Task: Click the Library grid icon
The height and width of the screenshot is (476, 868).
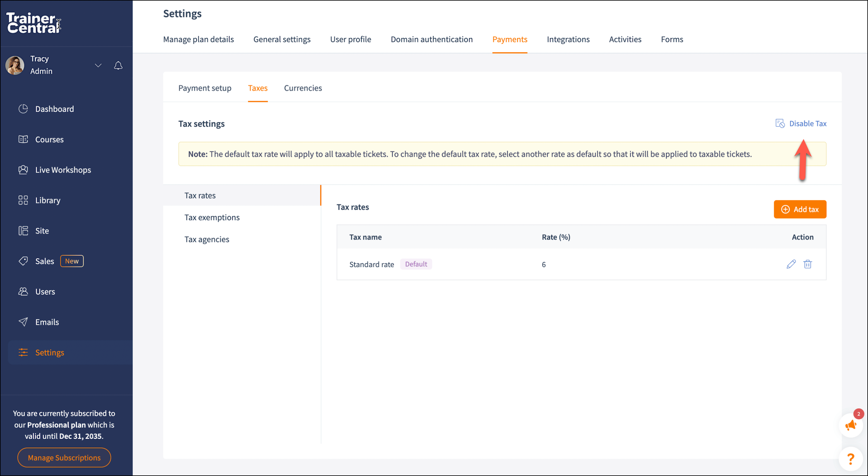Action: pos(23,200)
